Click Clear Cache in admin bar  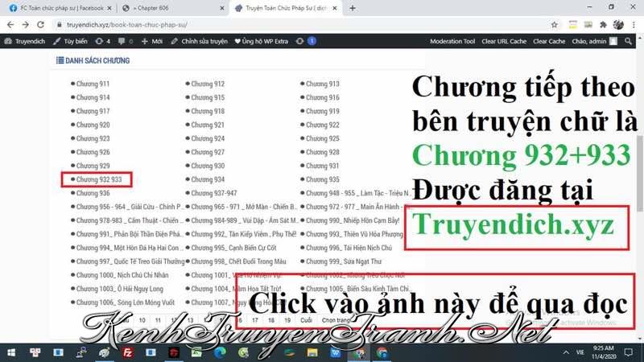pyautogui.click(x=549, y=41)
